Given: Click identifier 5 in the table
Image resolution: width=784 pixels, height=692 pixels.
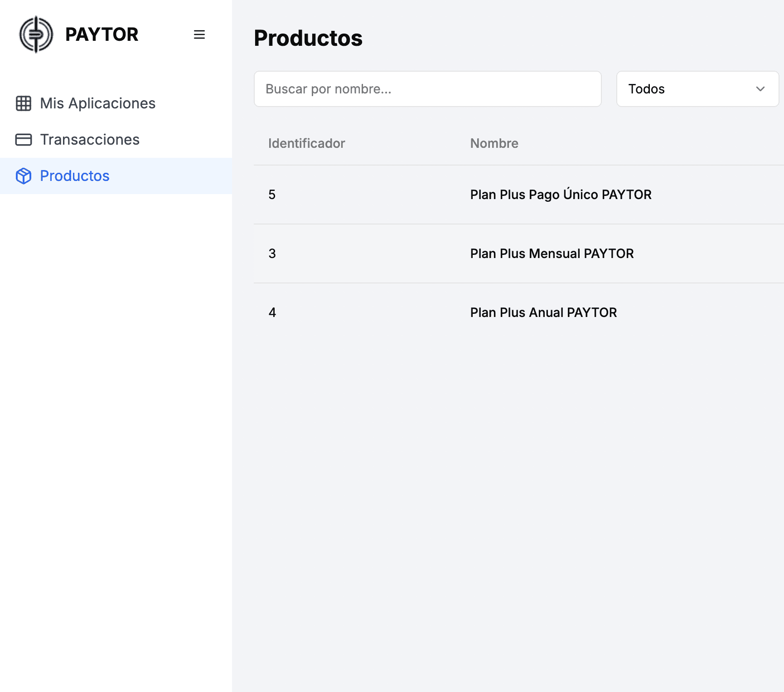Looking at the screenshot, I should [x=272, y=195].
